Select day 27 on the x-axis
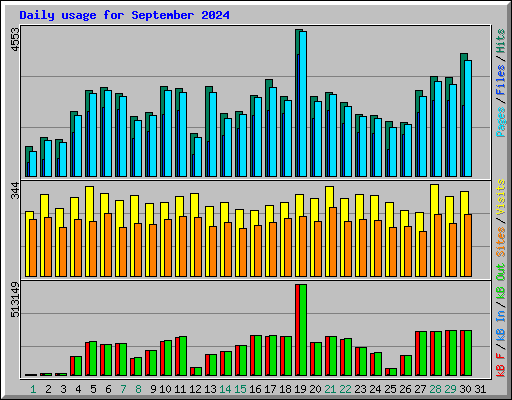The height and width of the screenshot is (400, 512). click(420, 389)
